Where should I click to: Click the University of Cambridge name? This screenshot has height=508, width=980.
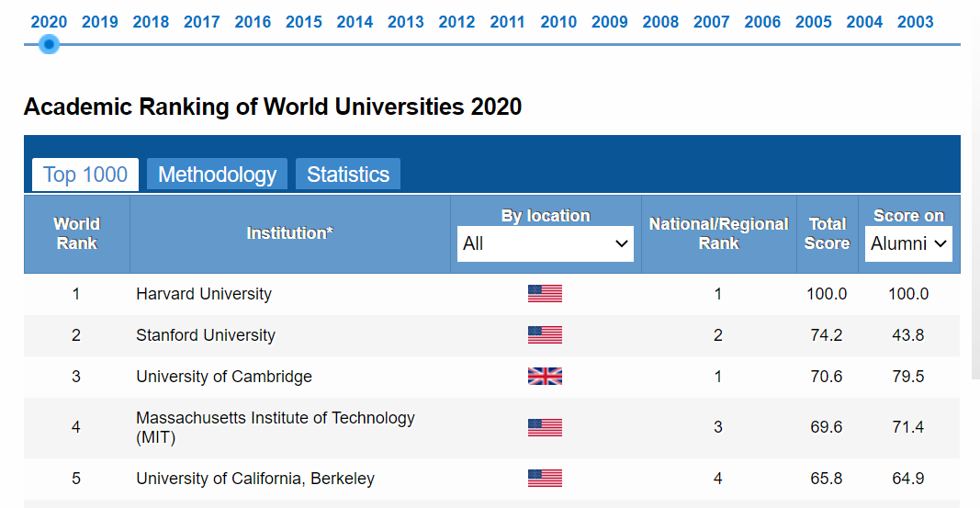pyautogui.click(x=224, y=376)
